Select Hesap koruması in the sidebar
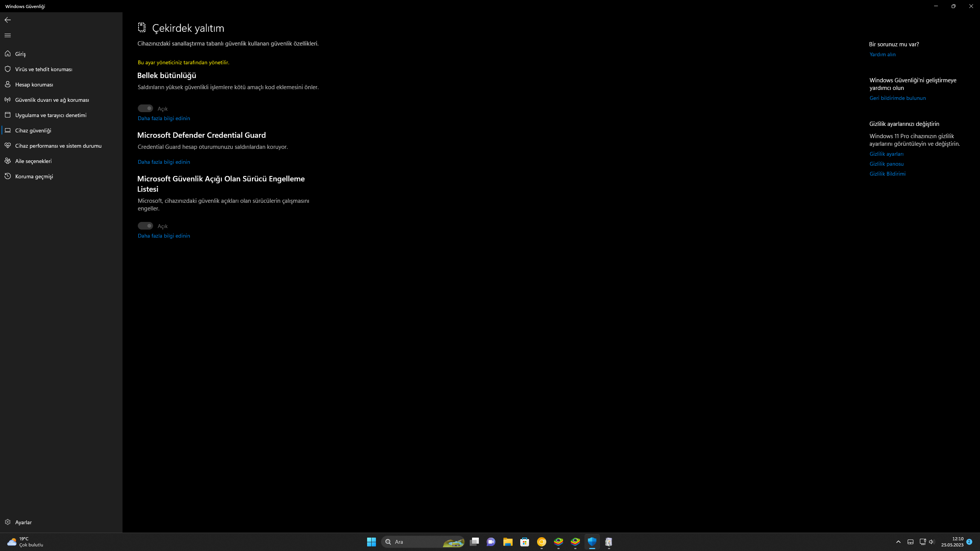 click(x=61, y=84)
